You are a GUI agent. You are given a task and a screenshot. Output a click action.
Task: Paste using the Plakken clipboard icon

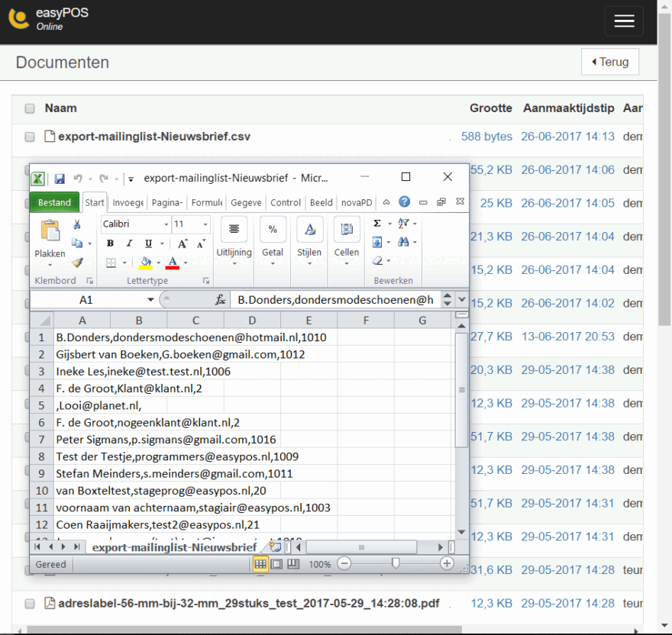[50, 230]
